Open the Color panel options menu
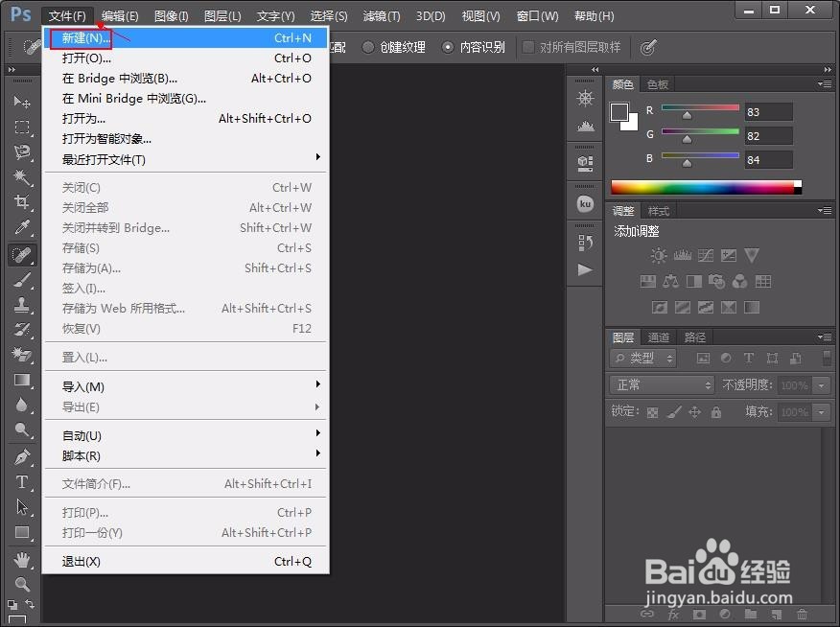The height and width of the screenshot is (627, 840). pyautogui.click(x=825, y=84)
